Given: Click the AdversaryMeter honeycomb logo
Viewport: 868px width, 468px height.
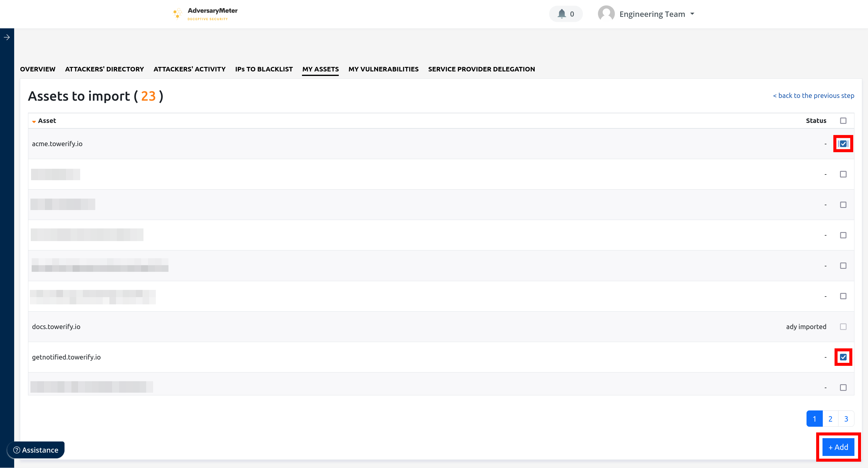Looking at the screenshot, I should click(x=178, y=14).
